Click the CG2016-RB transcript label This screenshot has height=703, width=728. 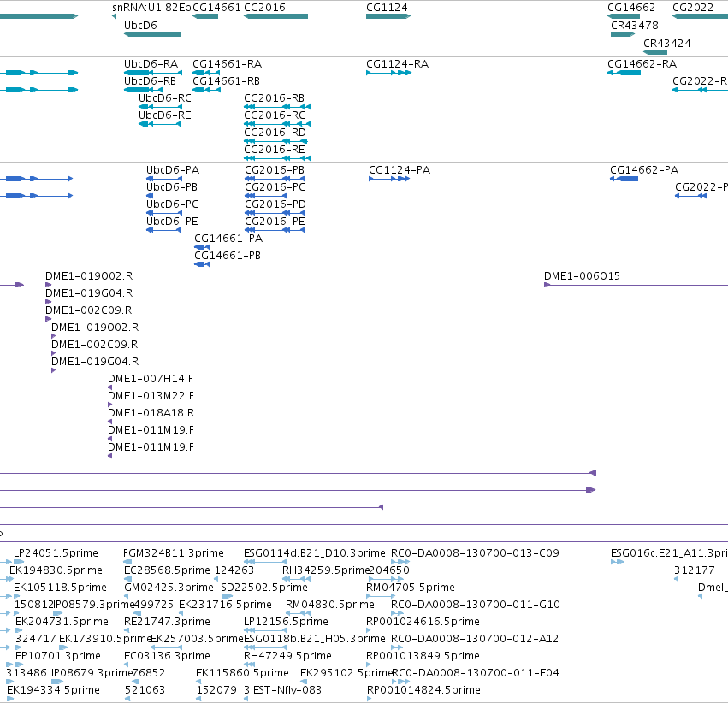pyautogui.click(x=275, y=98)
